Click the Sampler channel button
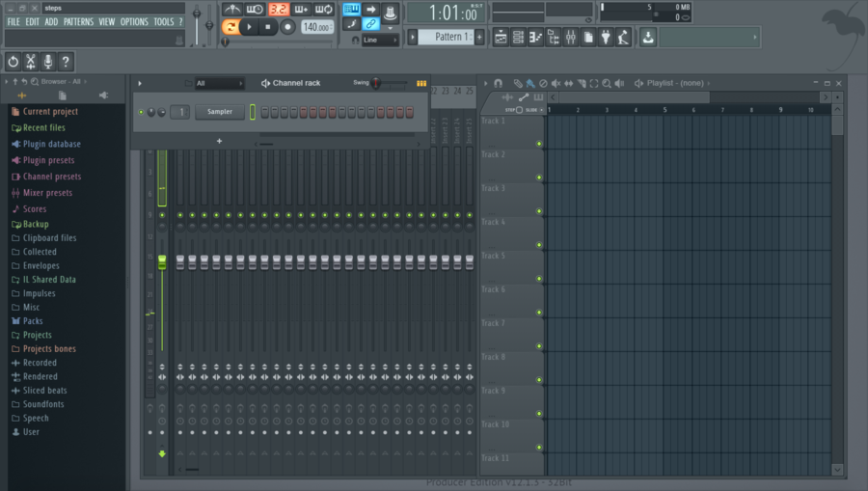Screen dimensions: 868x491 [220, 112]
